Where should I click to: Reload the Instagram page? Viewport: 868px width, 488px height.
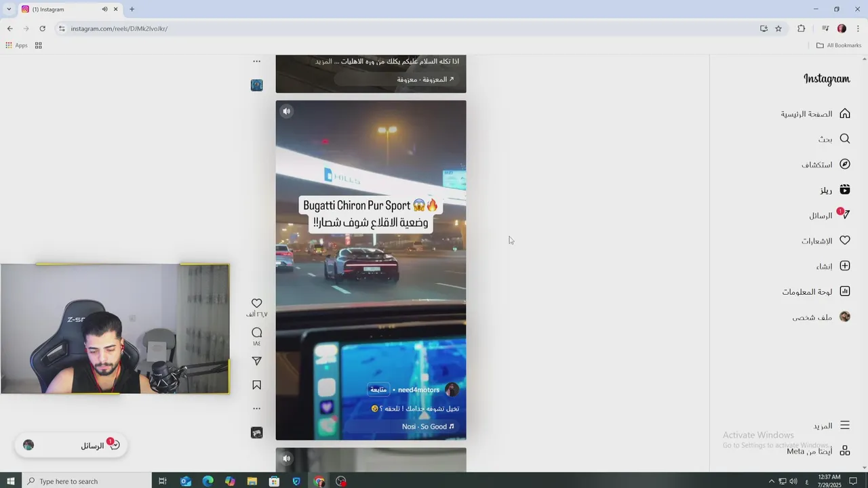pos(42,28)
